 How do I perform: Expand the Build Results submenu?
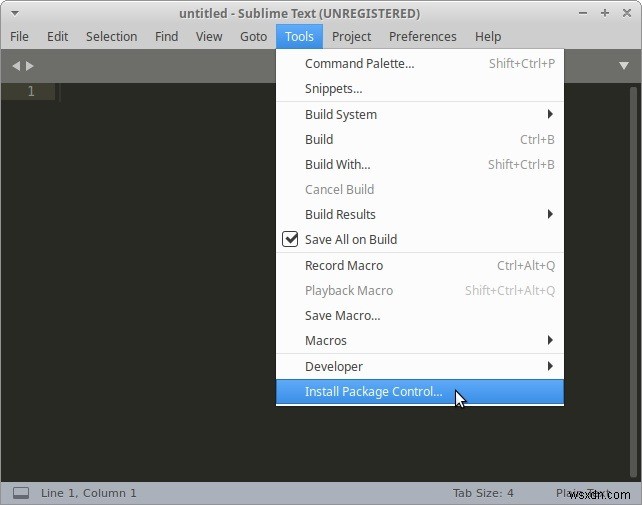click(550, 214)
